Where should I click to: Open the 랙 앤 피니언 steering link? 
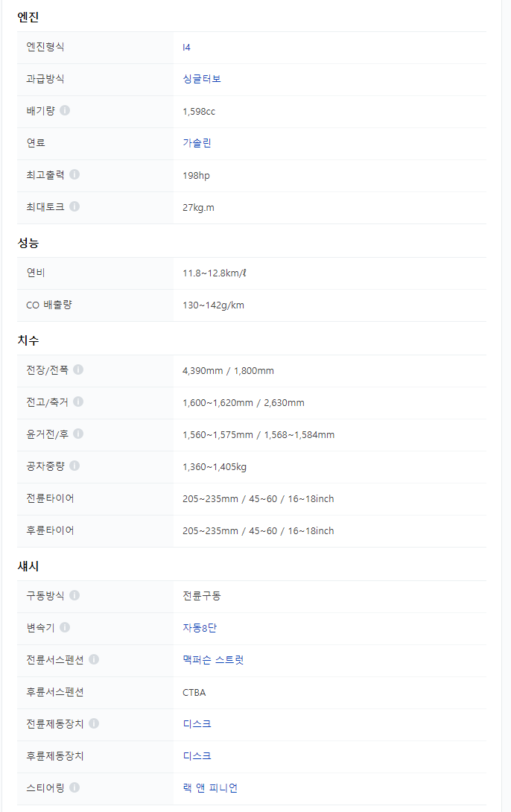[210, 789]
